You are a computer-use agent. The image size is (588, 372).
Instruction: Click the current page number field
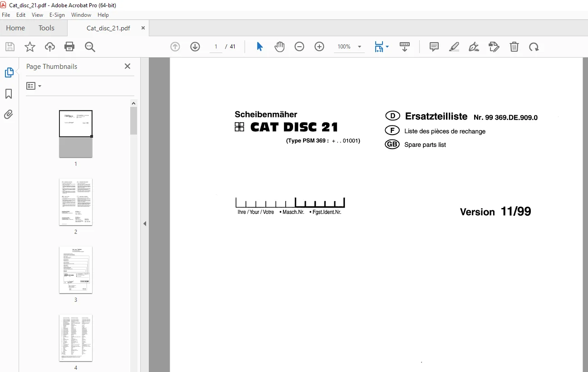(x=216, y=47)
